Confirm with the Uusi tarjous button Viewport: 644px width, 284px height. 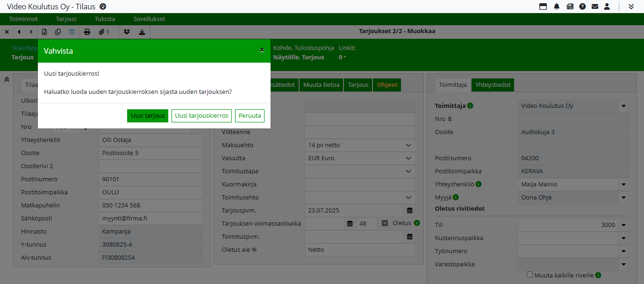147,116
